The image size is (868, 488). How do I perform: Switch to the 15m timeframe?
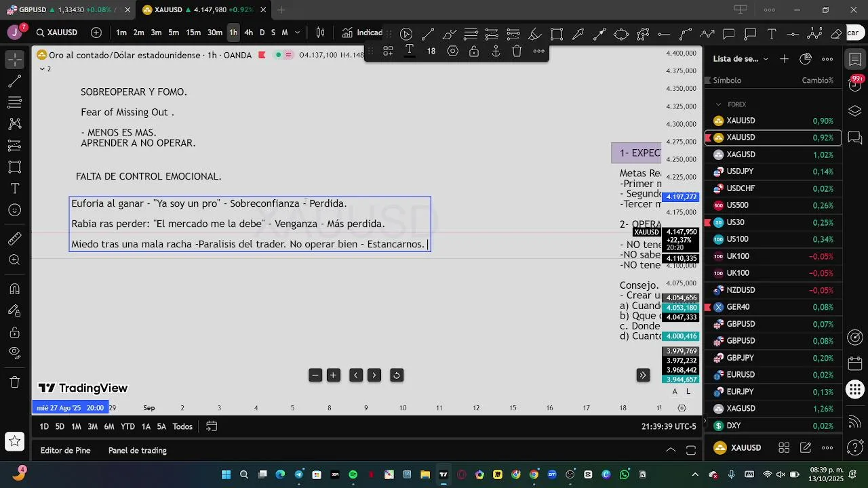(193, 33)
